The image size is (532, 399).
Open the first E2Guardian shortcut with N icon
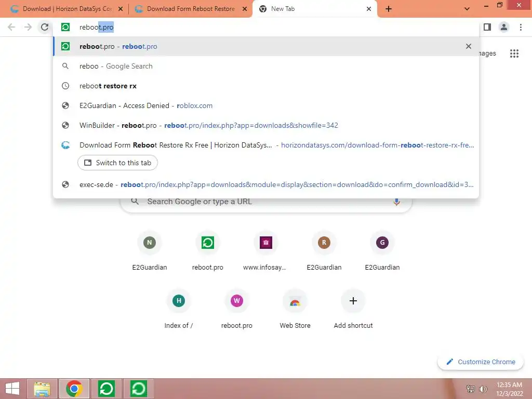(x=150, y=251)
